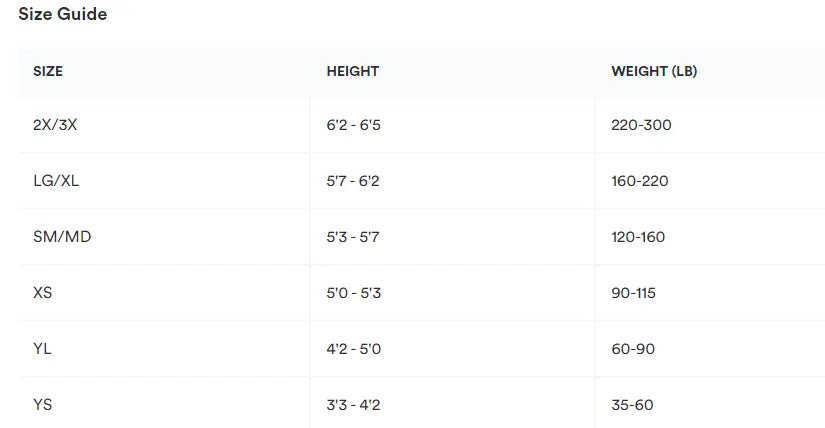Click the 5'3 - 5'7 height cell
Screen dimensions: 825x428
pos(353,237)
